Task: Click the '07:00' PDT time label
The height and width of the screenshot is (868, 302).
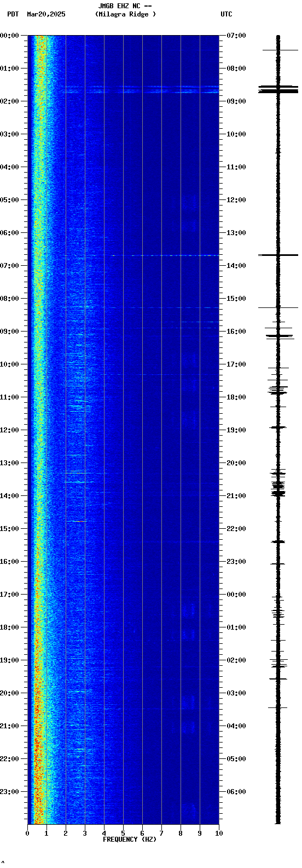Action: click(x=9, y=266)
